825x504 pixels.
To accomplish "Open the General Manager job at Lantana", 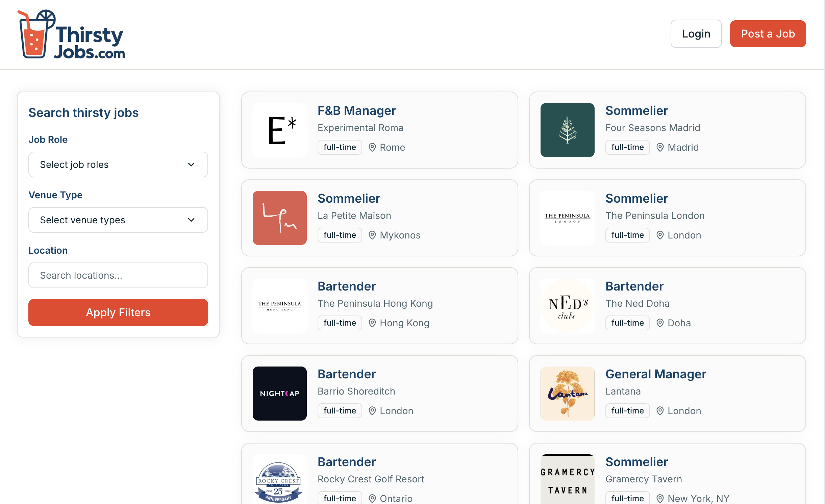I will point(655,374).
